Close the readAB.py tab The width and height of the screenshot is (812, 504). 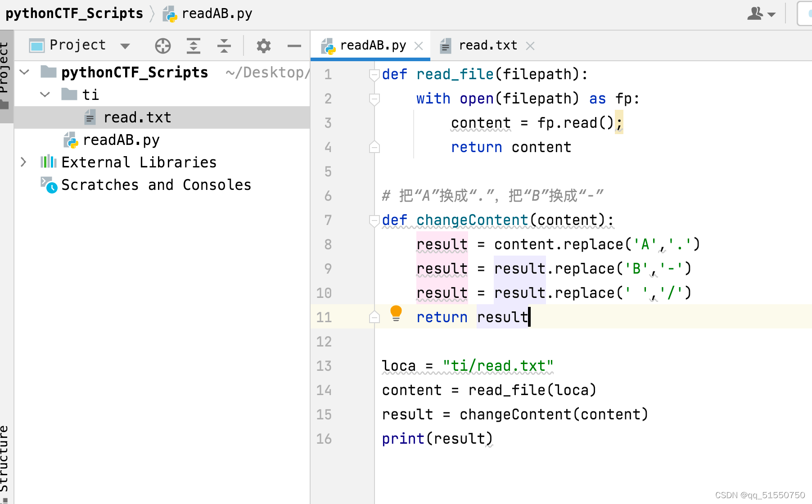pyautogui.click(x=419, y=46)
